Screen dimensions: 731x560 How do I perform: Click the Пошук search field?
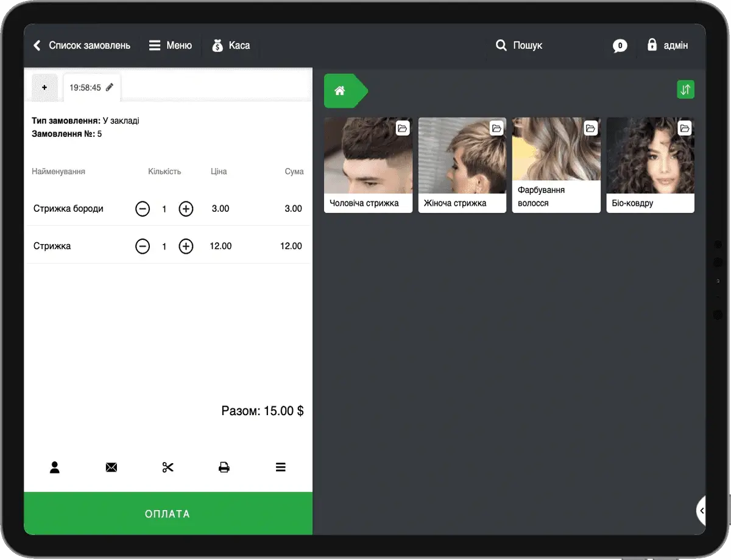pyautogui.click(x=520, y=46)
